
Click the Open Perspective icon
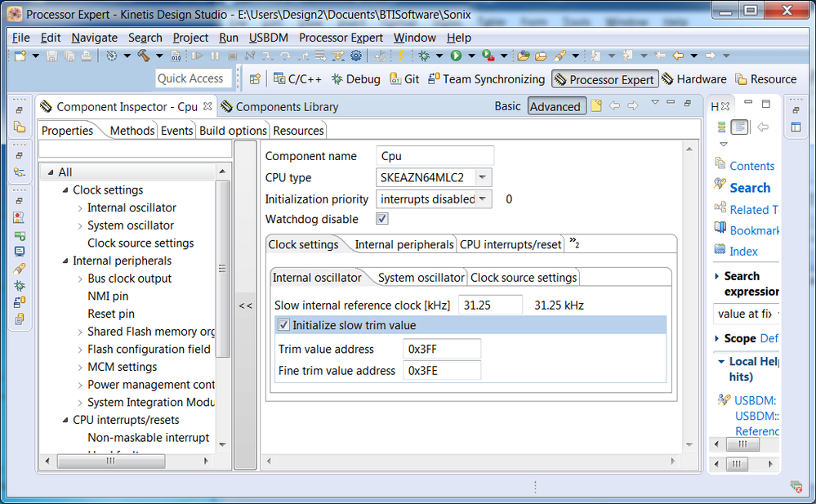click(255, 79)
